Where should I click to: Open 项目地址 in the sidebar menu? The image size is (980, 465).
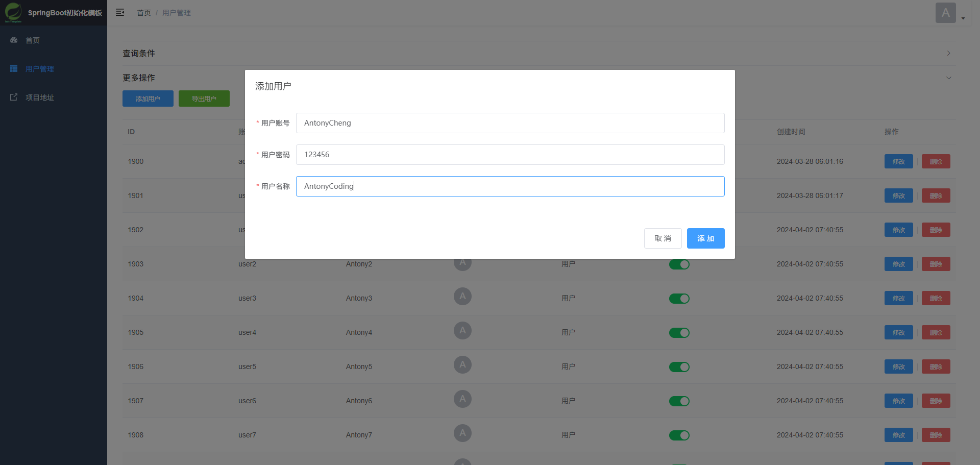54,97
